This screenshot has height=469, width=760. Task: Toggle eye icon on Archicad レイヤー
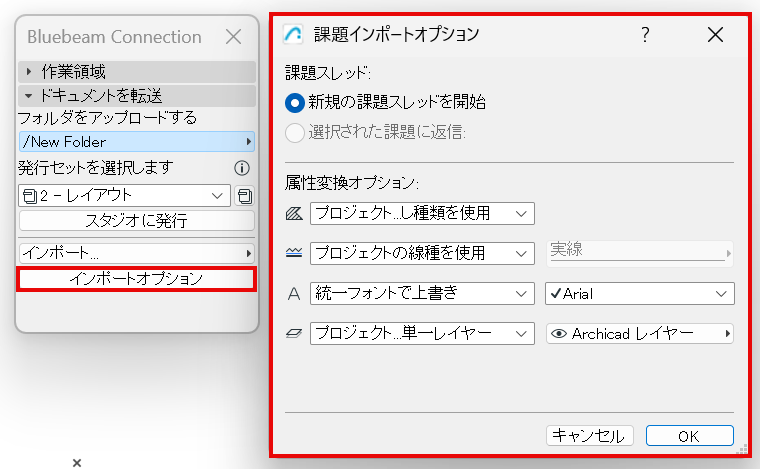pyautogui.click(x=559, y=334)
